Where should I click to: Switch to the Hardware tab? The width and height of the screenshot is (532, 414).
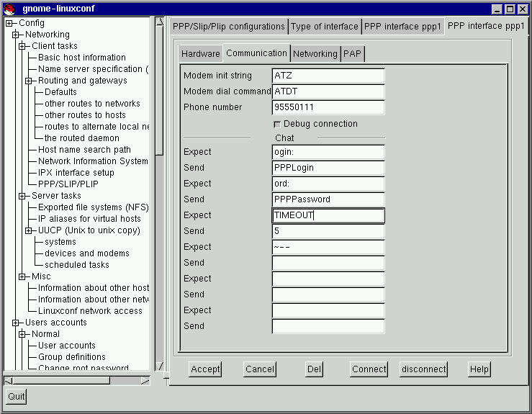[200, 54]
